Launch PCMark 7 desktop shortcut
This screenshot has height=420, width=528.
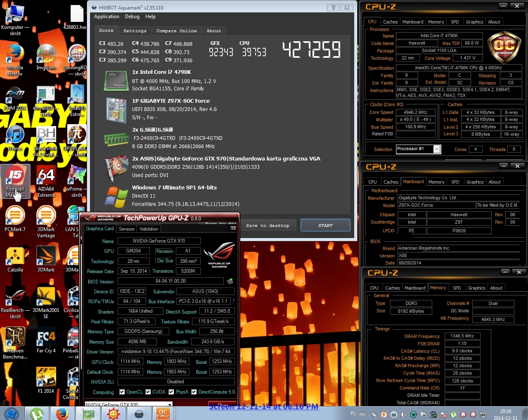coord(15,219)
